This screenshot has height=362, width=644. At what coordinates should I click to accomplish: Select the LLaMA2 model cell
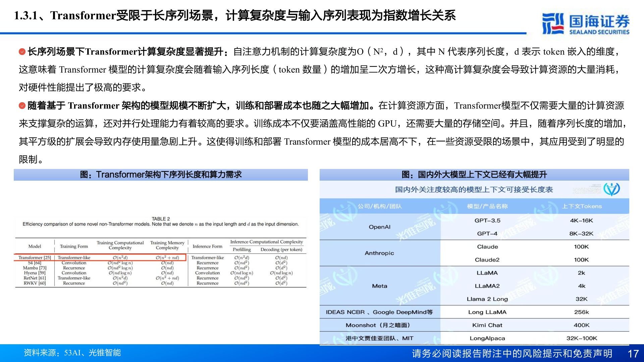pyautogui.click(x=487, y=286)
